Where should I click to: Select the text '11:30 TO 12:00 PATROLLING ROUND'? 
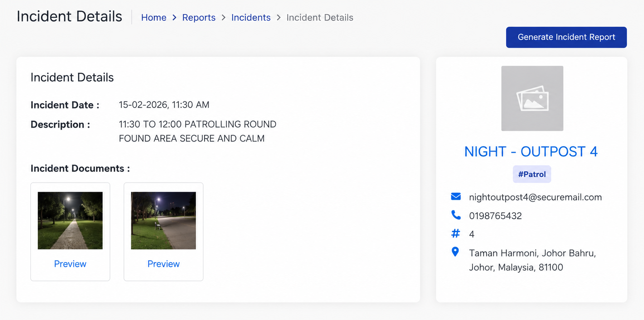coord(197,124)
